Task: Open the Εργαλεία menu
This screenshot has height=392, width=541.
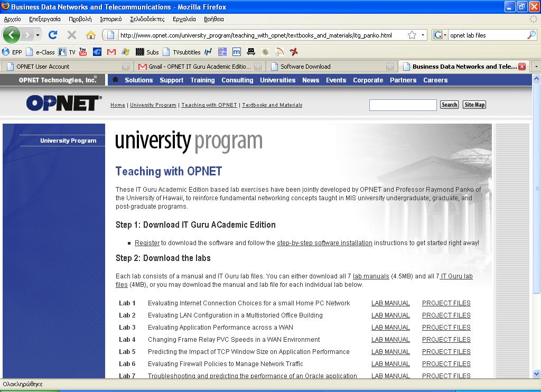Action: click(x=184, y=19)
